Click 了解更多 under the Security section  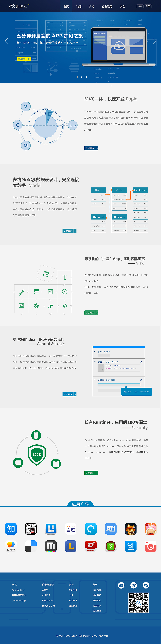point(91,473)
